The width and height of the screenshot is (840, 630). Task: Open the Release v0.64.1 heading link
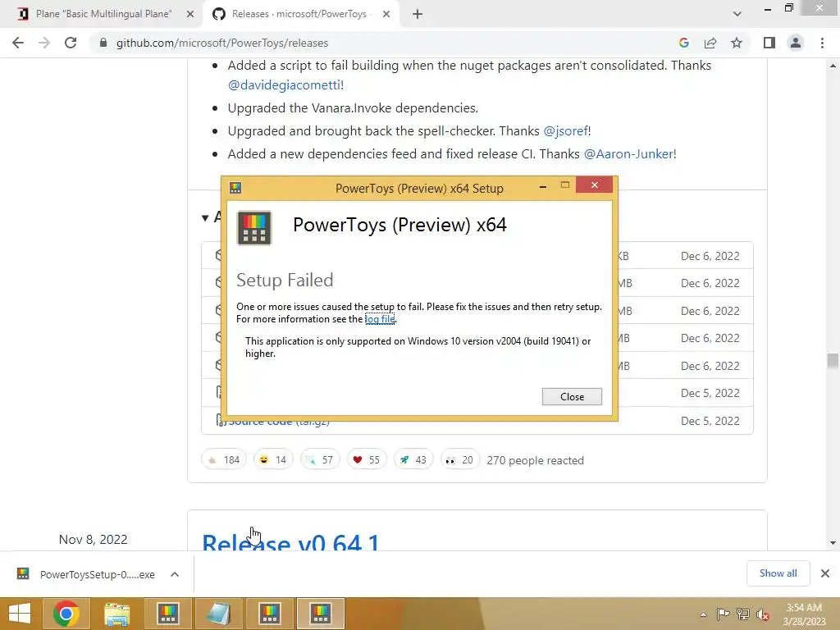pos(290,542)
